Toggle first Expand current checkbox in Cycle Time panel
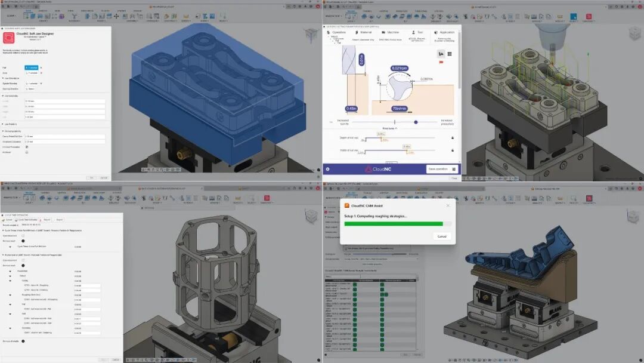The height and width of the screenshot is (363, 644). coord(23,236)
